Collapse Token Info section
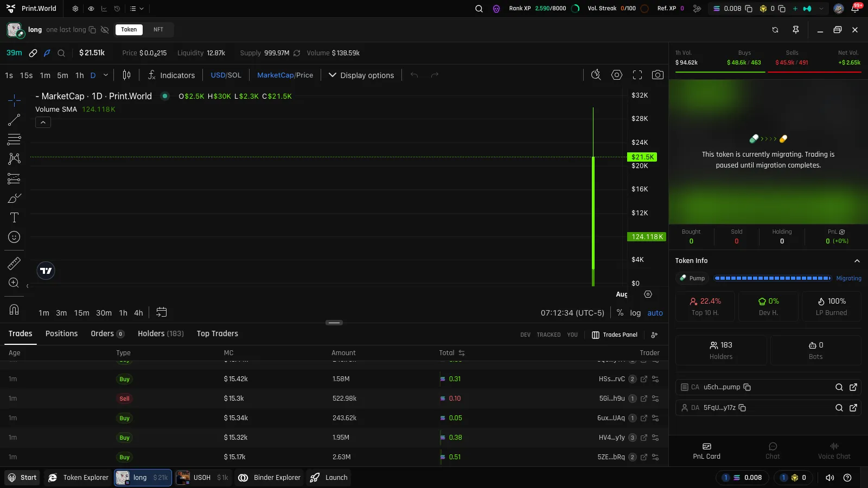Image resolution: width=868 pixels, height=488 pixels. (857, 261)
